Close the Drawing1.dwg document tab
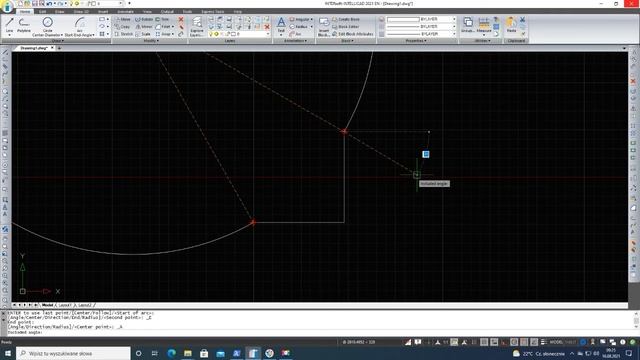The width and height of the screenshot is (640, 360). pyautogui.click(x=52, y=48)
